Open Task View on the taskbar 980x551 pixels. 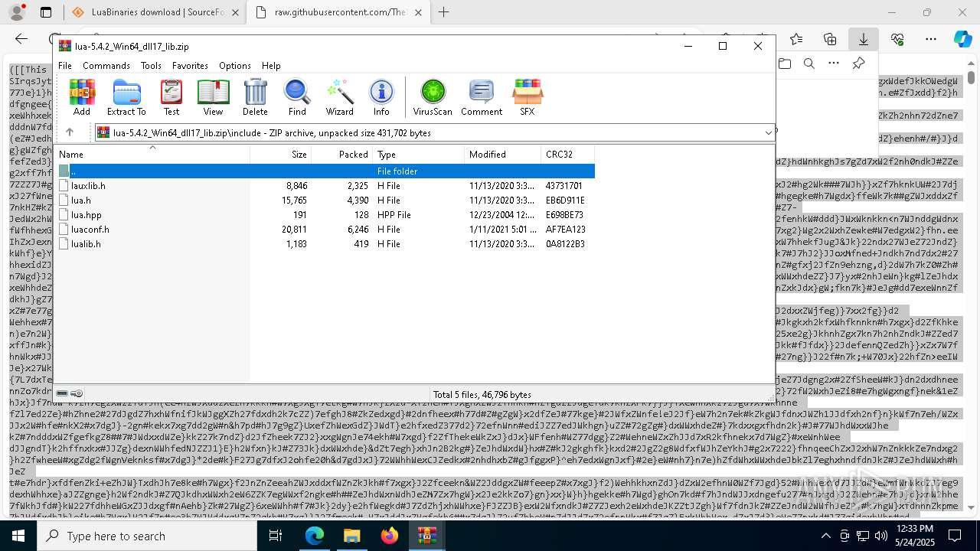tap(276, 536)
